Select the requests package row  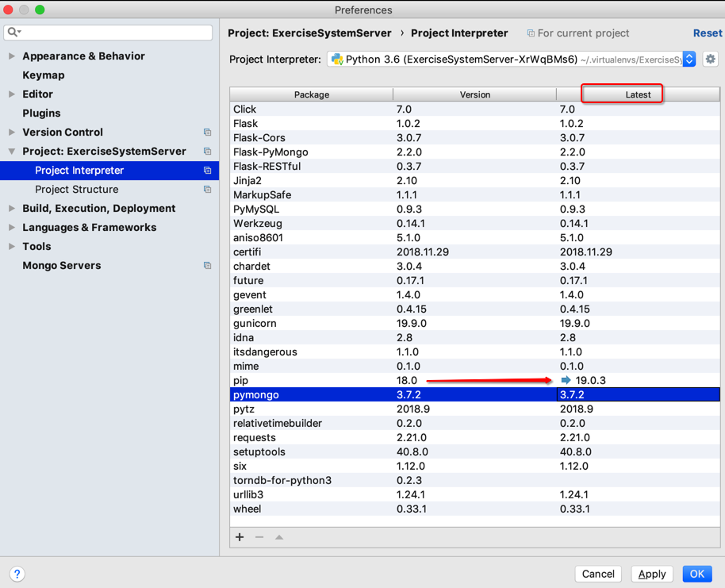[475, 438]
